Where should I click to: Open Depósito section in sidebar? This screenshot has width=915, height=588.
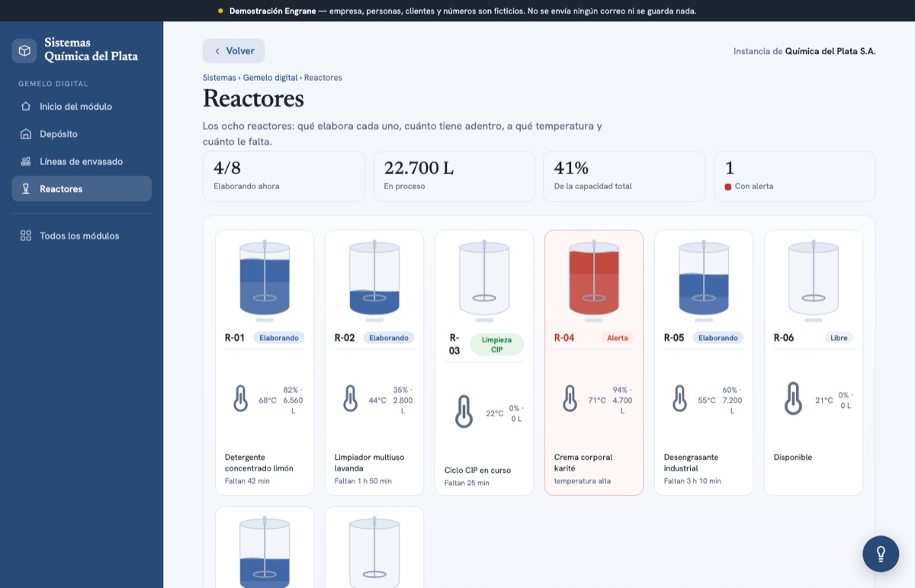(82, 133)
